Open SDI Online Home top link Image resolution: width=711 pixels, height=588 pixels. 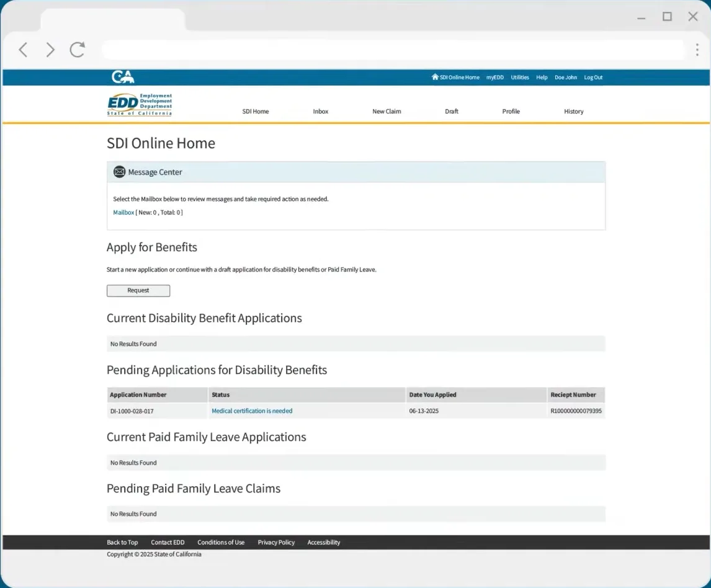[459, 78]
